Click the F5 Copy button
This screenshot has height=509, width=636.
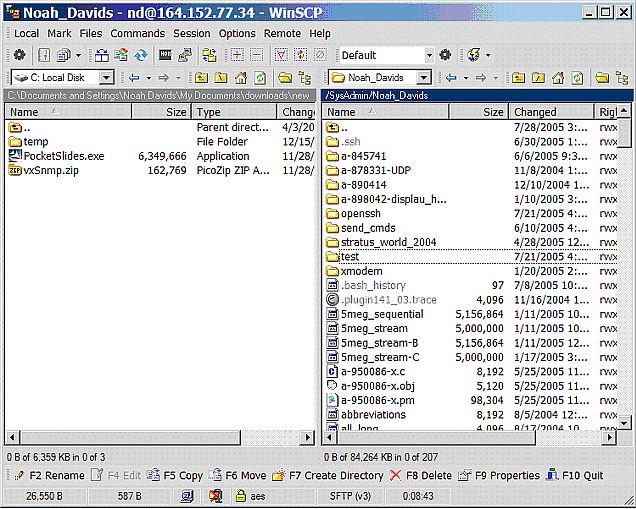(x=174, y=475)
